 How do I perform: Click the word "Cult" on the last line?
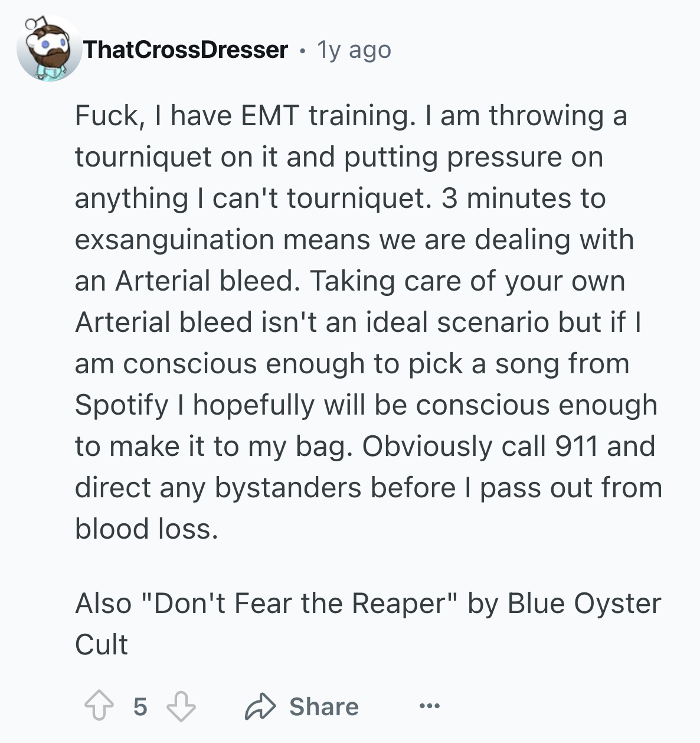[102, 645]
